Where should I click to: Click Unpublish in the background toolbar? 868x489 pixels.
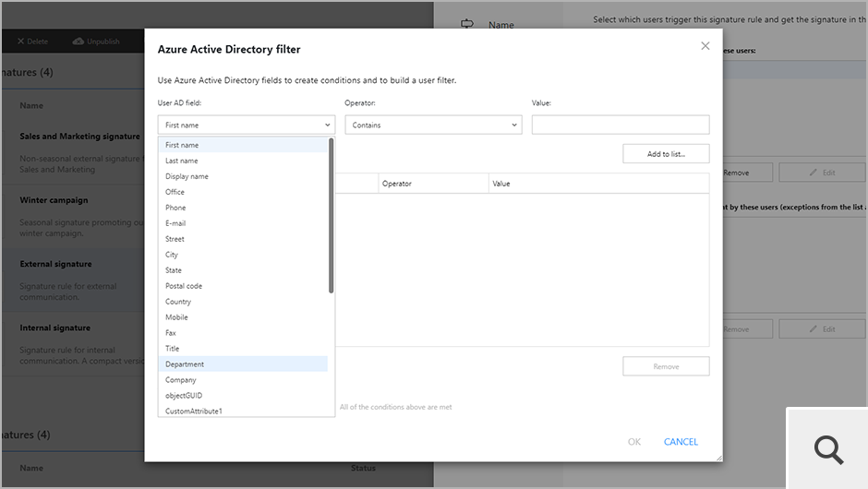pyautogui.click(x=96, y=42)
